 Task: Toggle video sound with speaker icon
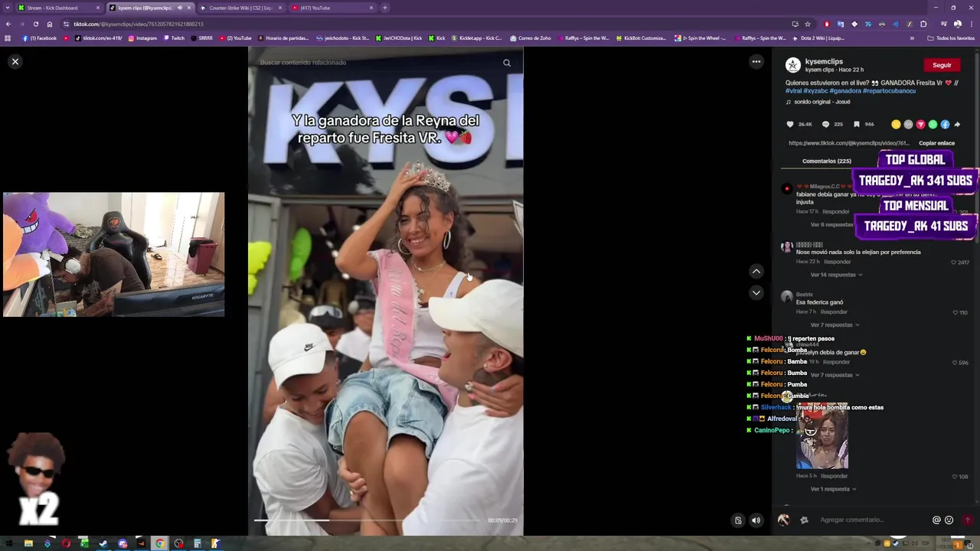[x=756, y=520]
